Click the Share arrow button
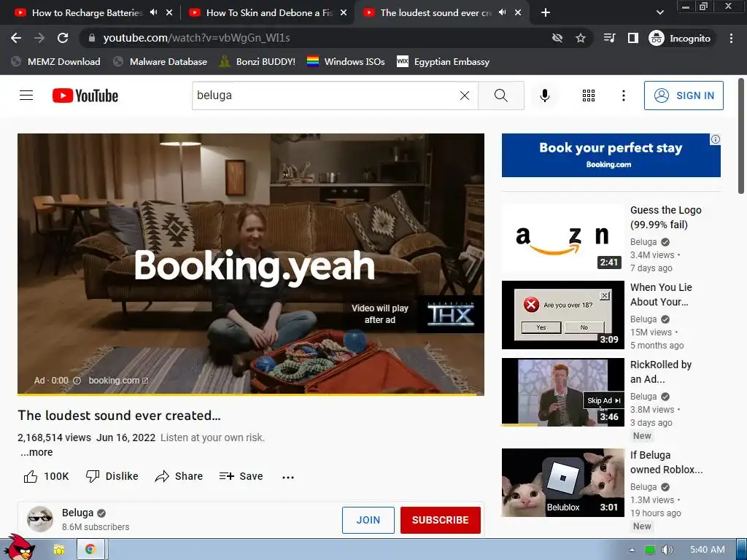 [179, 476]
